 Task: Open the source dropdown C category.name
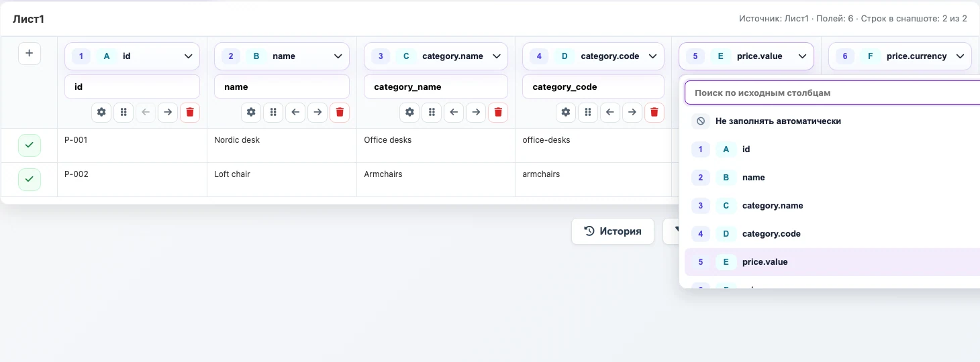tap(436, 56)
